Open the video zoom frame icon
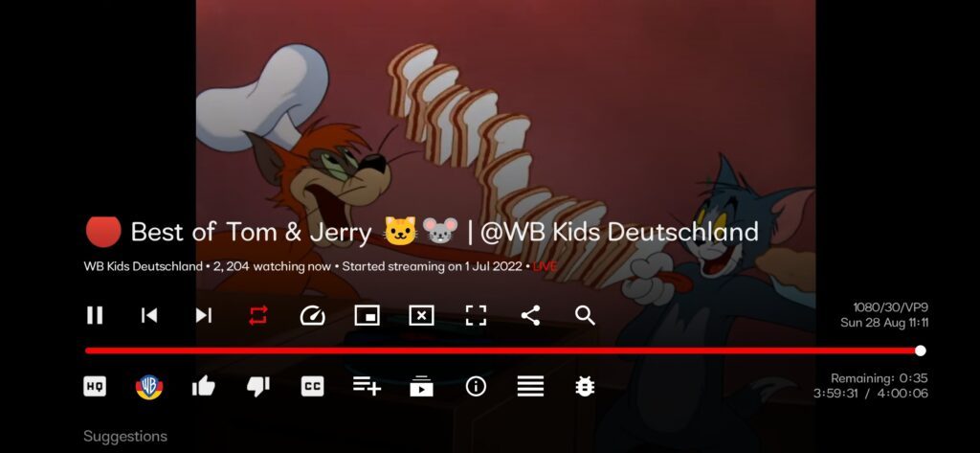980x453 pixels. coord(476,315)
